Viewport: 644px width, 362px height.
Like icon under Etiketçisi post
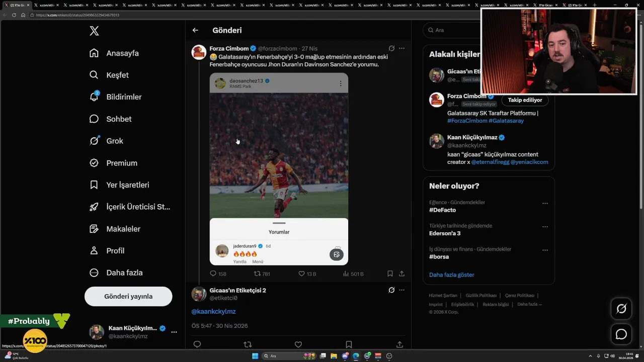click(298, 344)
